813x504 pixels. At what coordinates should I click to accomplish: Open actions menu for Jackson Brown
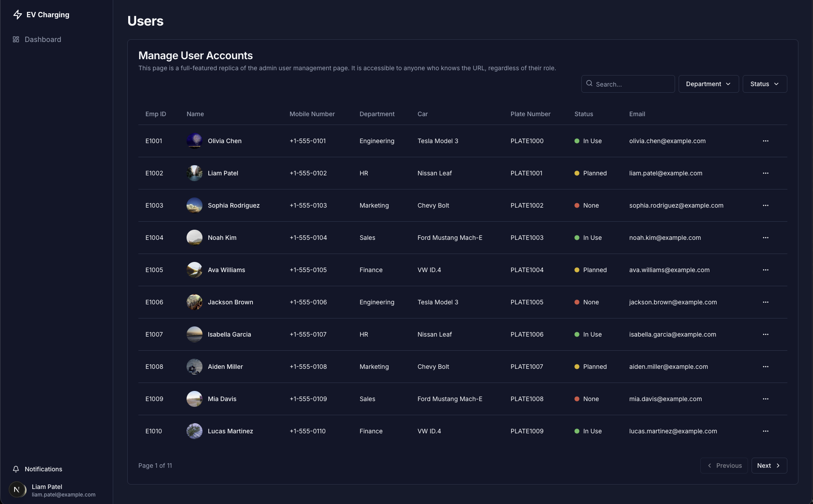pos(765,302)
